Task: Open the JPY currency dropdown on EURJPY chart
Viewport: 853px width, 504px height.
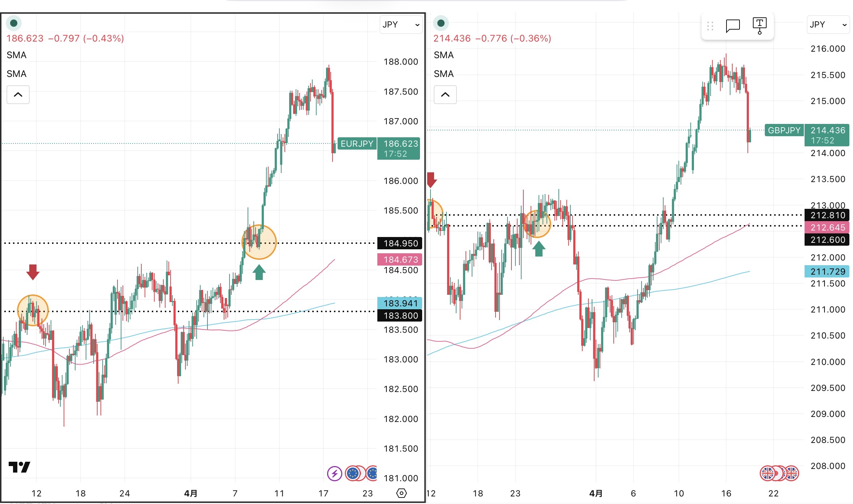Action: [401, 25]
